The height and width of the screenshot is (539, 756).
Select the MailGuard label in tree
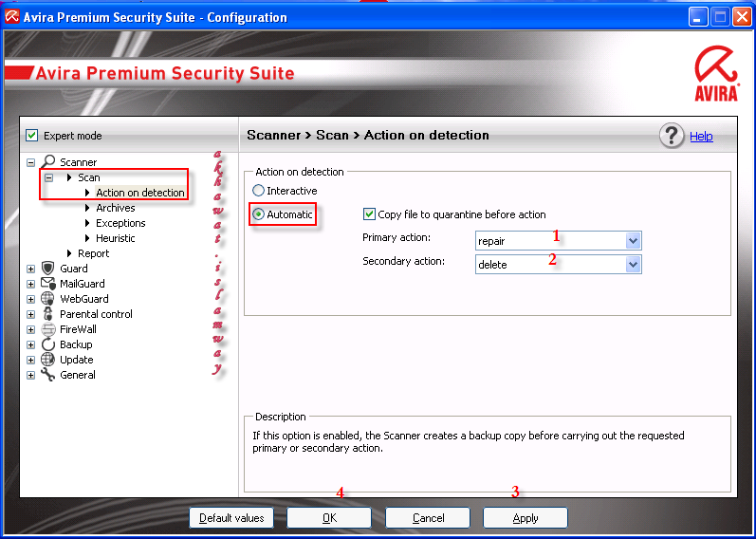pos(82,283)
